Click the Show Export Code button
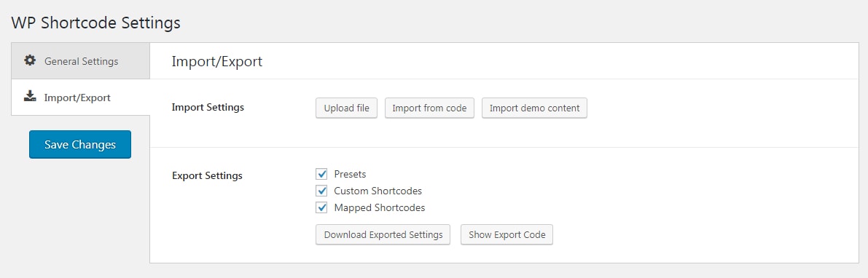 click(507, 234)
